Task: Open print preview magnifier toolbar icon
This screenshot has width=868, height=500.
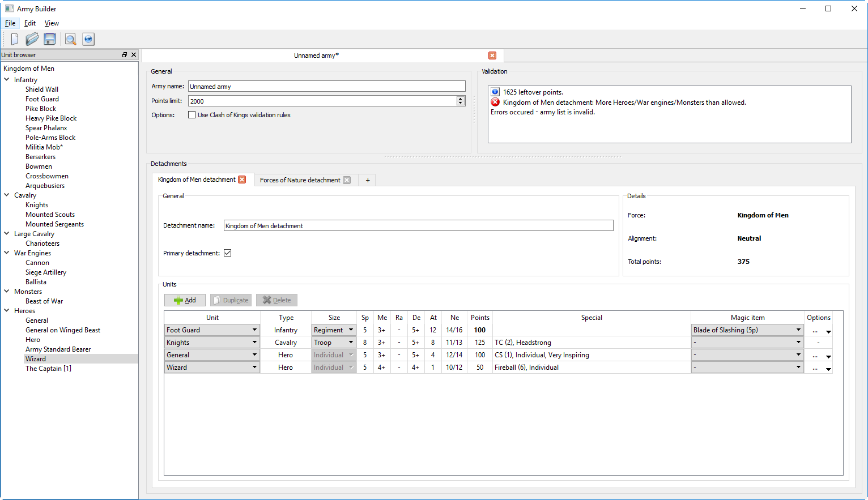Action: (70, 39)
